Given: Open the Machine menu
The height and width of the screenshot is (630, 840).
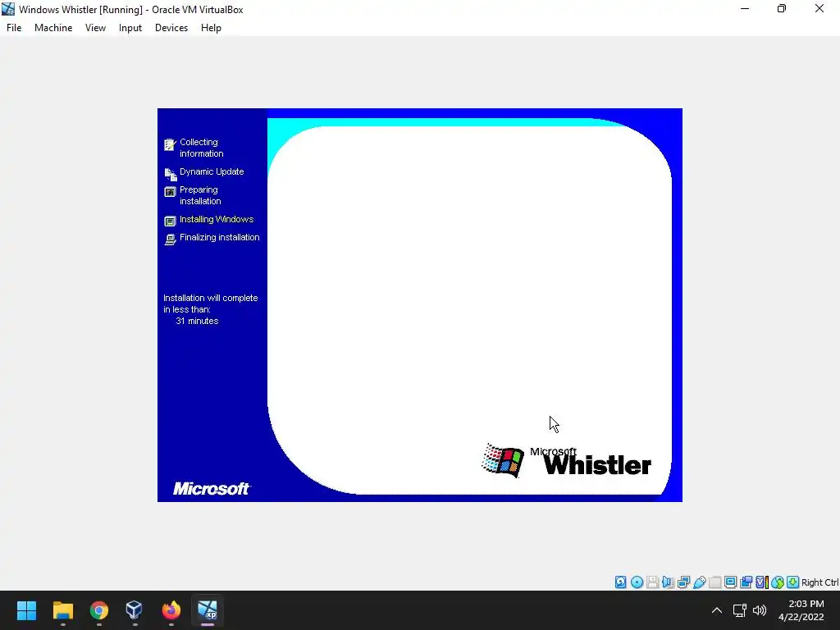Looking at the screenshot, I should coord(53,28).
